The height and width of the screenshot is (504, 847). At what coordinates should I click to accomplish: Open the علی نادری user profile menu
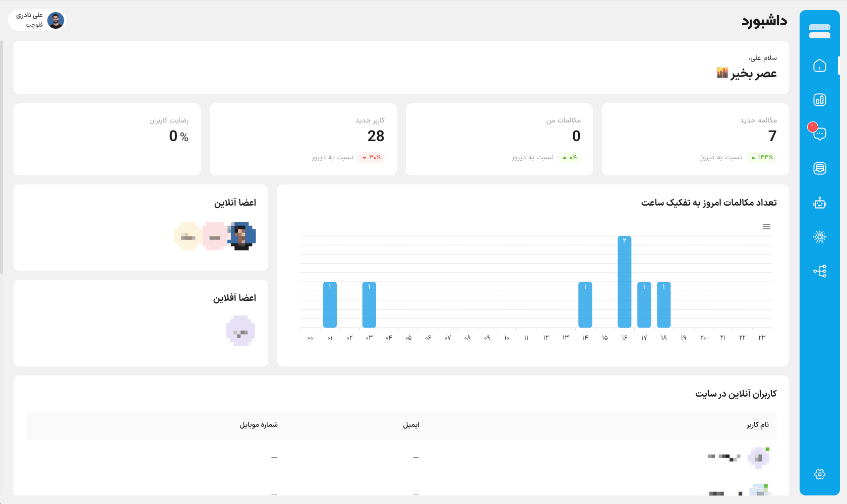pos(37,21)
